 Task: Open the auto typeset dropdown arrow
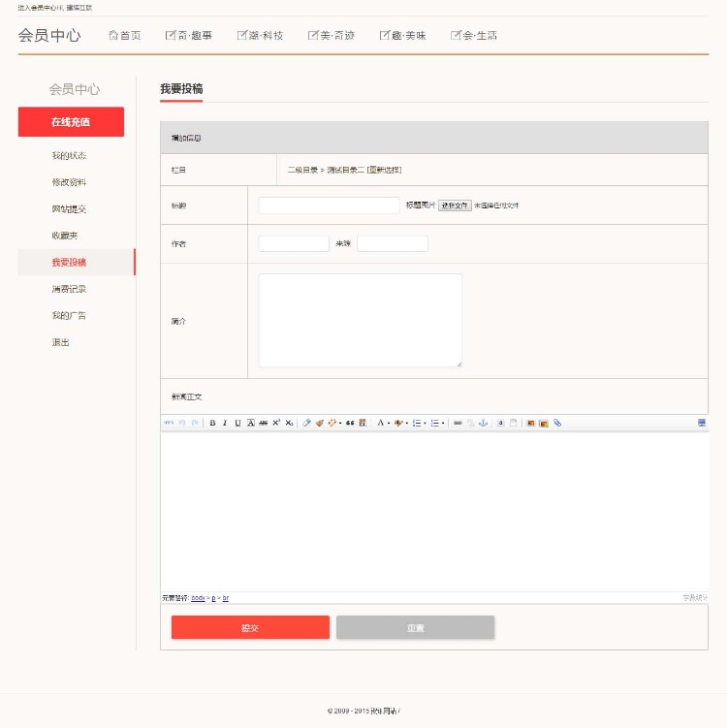[x=340, y=424]
